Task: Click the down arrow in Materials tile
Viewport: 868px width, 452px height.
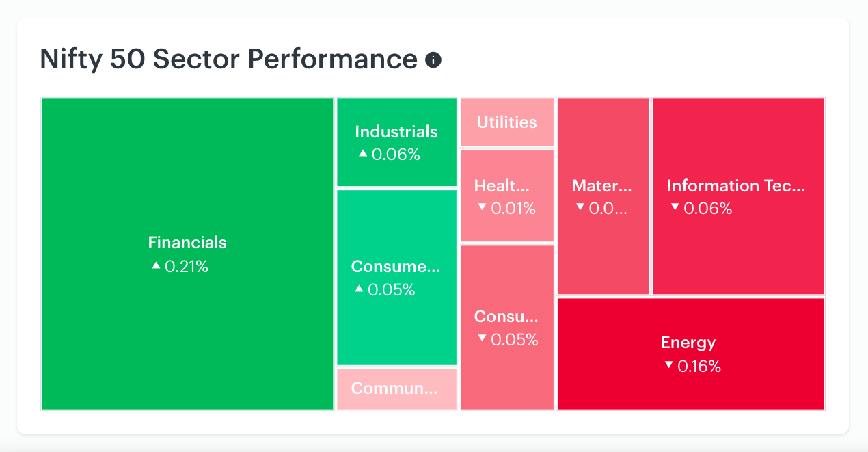Action: coord(580,207)
